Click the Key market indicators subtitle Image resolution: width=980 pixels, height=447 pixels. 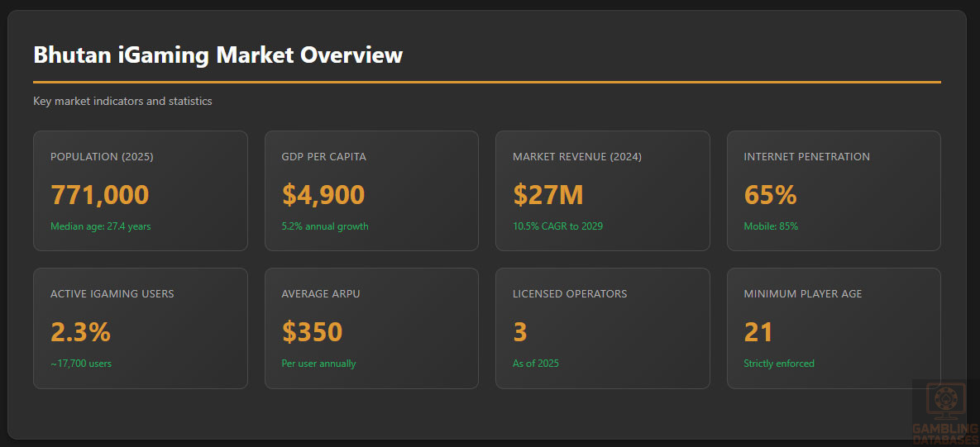point(122,102)
